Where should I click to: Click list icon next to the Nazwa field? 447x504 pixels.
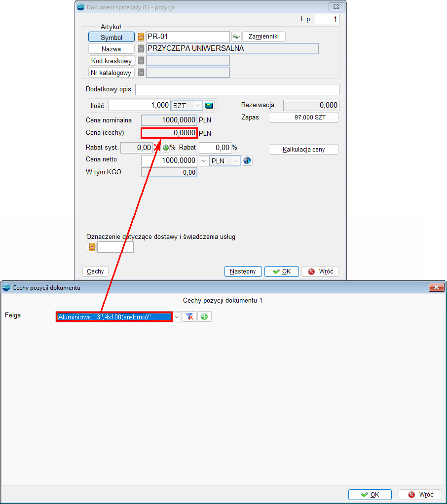click(141, 49)
